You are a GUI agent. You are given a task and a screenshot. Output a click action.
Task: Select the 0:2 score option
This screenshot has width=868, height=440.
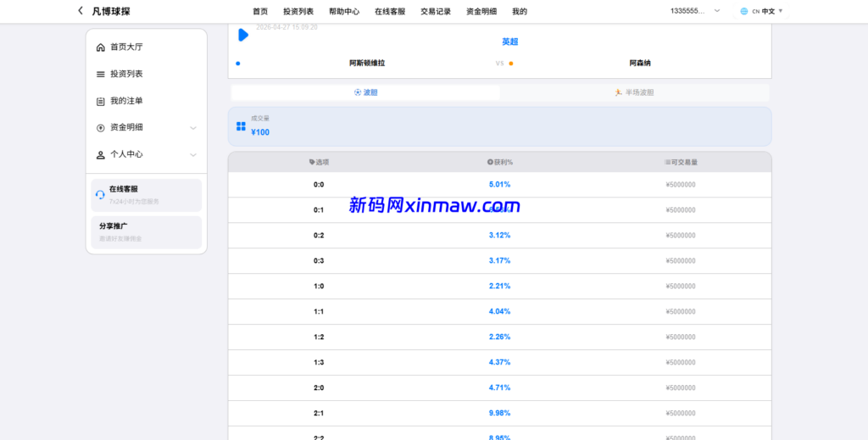pos(319,236)
